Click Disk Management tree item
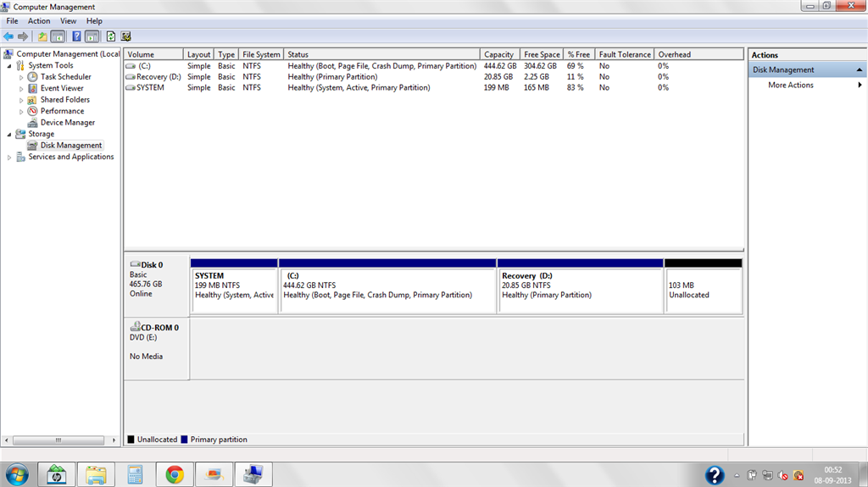Screen dimensions: 868x487 coord(71,145)
